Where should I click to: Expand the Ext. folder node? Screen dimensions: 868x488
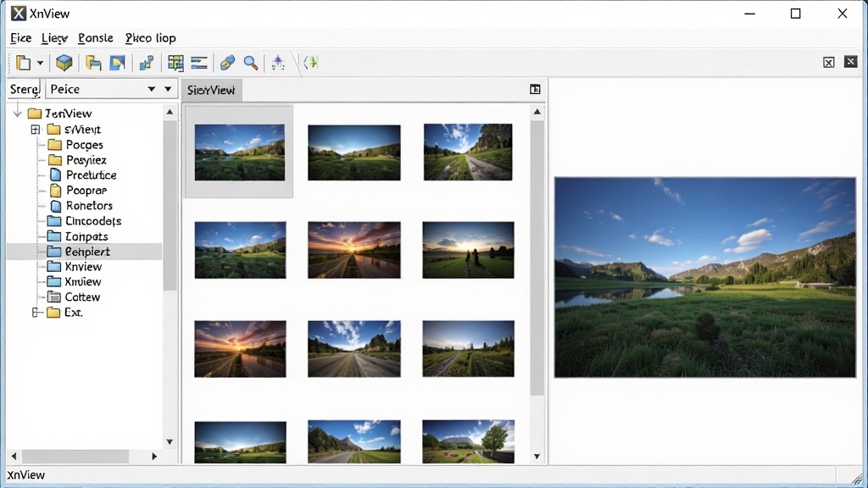click(x=36, y=313)
